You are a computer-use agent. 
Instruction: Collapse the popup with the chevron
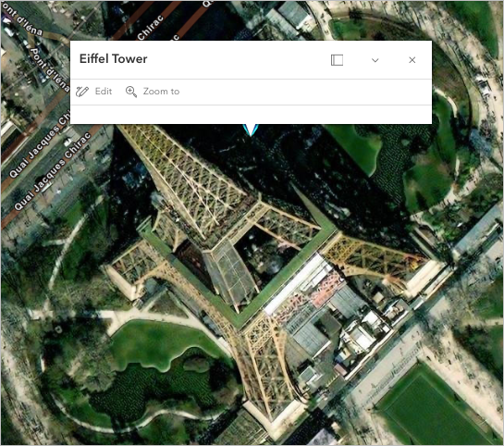click(375, 60)
